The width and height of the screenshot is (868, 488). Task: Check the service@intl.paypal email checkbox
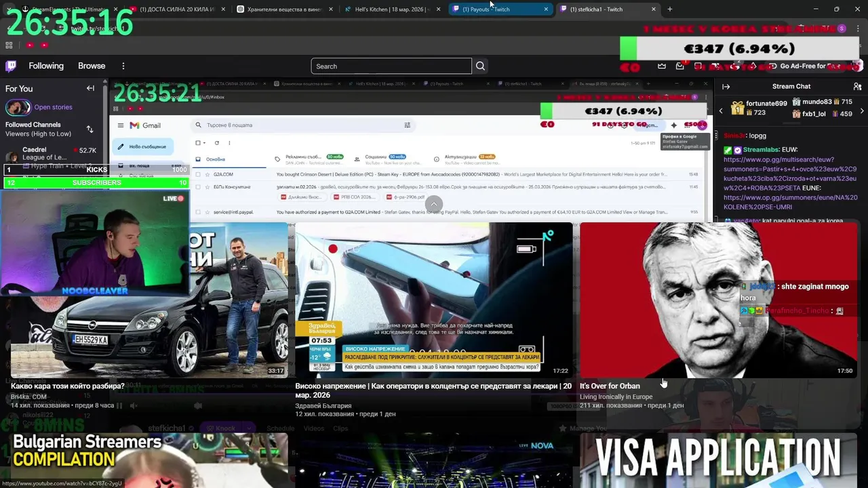pyautogui.click(x=198, y=212)
